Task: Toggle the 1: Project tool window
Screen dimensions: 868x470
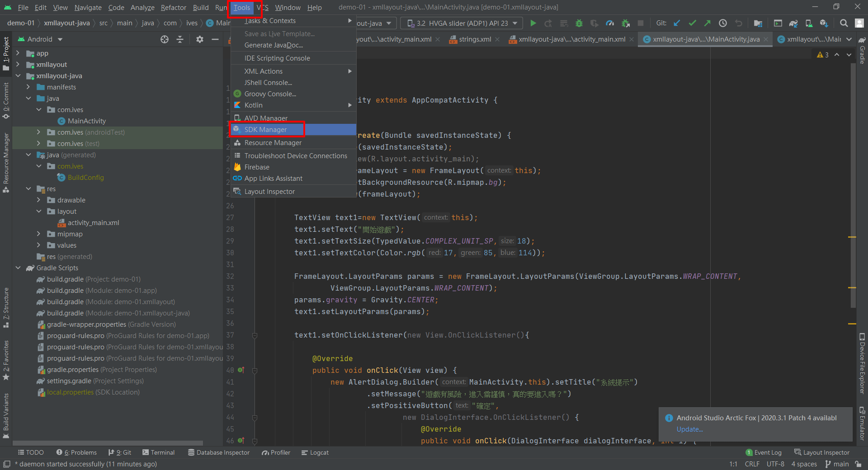Action: click(6, 54)
